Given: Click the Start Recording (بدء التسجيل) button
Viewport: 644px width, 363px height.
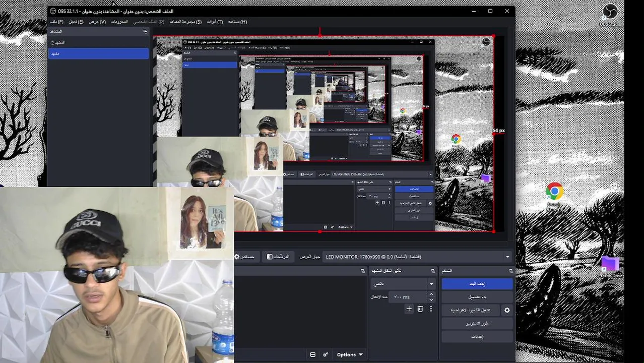Looking at the screenshot, I should pos(477,297).
